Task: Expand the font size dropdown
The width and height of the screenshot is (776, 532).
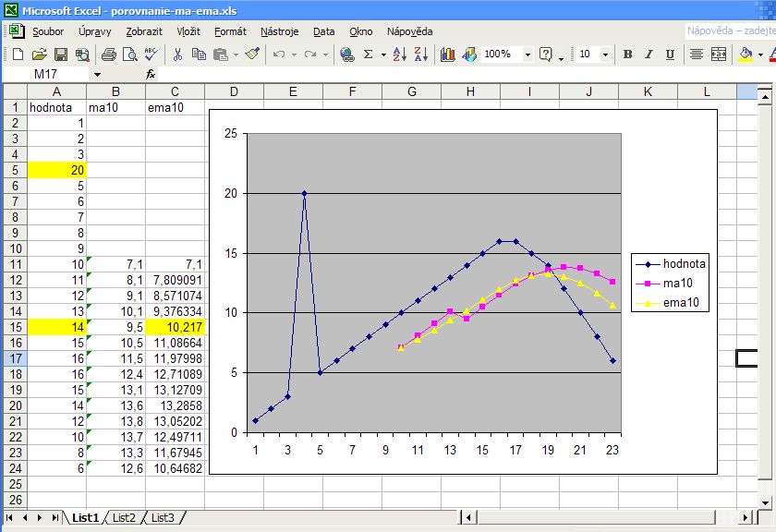Action: pos(605,54)
